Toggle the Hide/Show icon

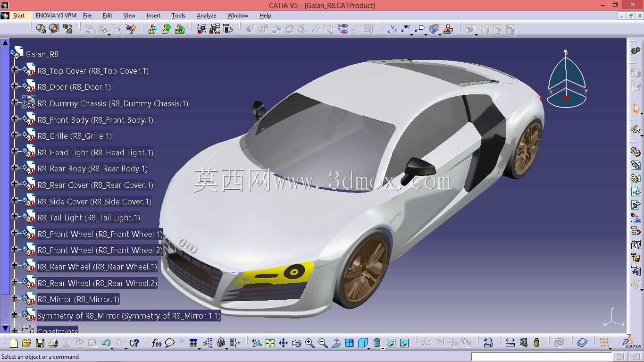pos(391,343)
